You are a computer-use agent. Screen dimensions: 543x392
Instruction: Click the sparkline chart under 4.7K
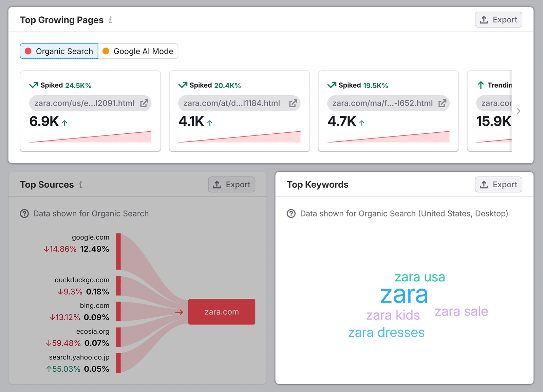(x=388, y=137)
